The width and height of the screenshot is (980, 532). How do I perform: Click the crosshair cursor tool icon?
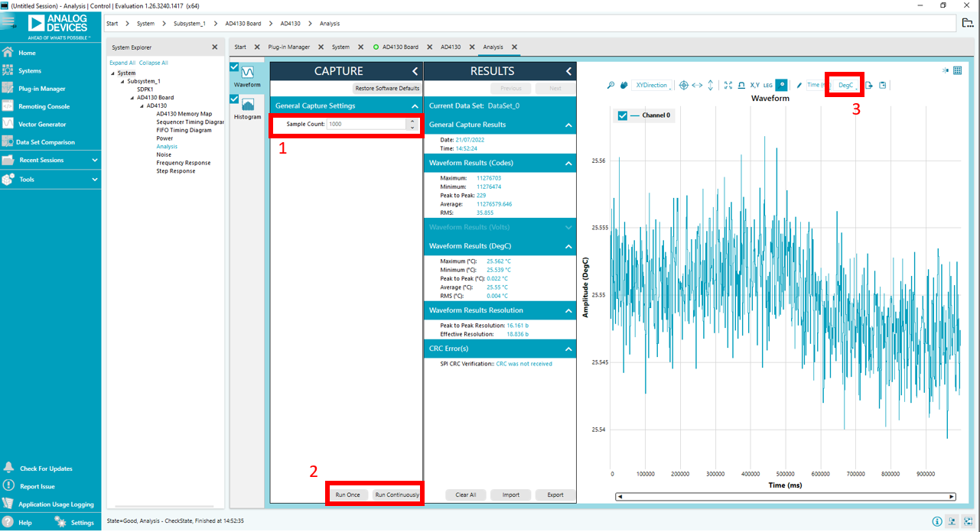pyautogui.click(x=684, y=85)
